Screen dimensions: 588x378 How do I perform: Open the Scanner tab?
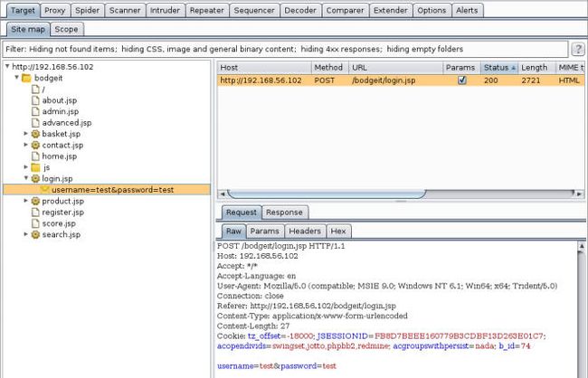point(125,11)
